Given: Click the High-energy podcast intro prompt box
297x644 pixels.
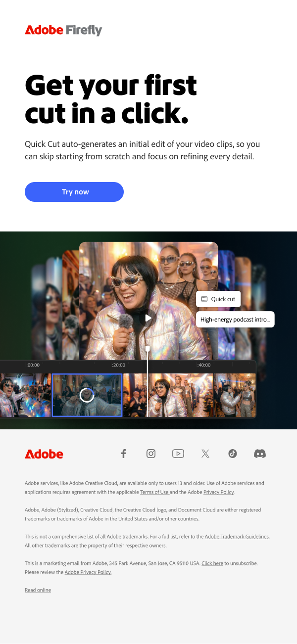Looking at the screenshot, I should pyautogui.click(x=235, y=320).
